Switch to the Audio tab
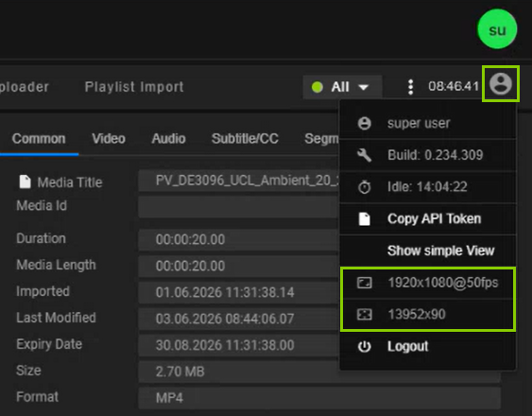 168,139
